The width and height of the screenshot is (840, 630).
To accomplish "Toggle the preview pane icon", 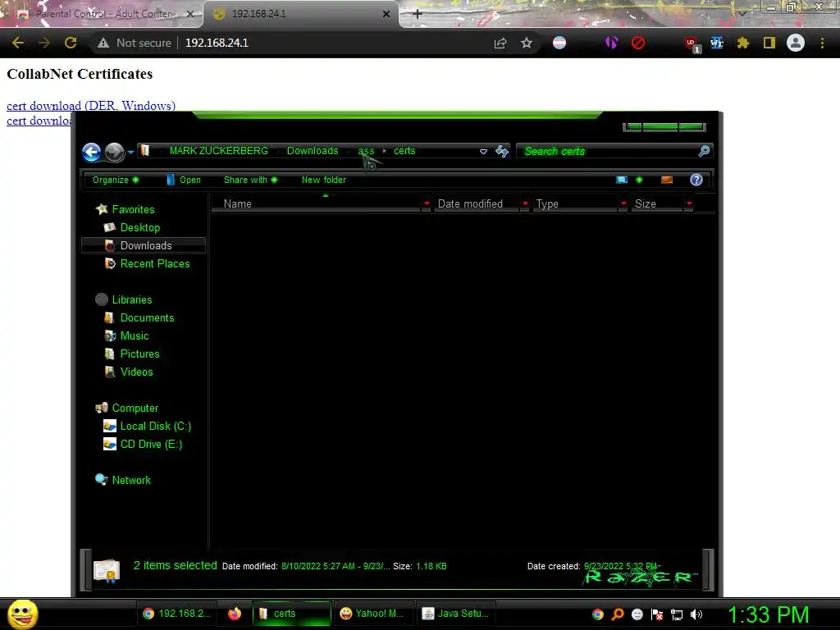I will [667, 180].
